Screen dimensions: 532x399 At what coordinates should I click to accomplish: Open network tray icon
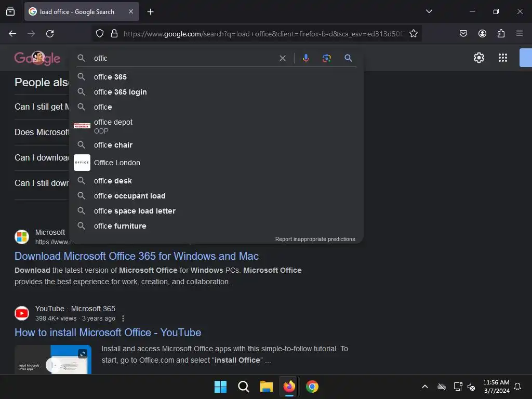point(458,387)
